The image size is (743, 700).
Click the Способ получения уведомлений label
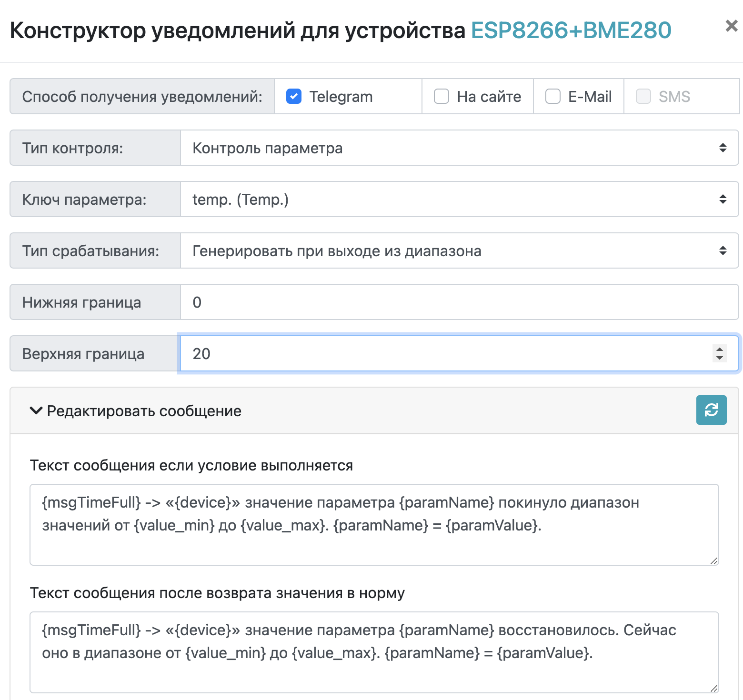coord(142,97)
